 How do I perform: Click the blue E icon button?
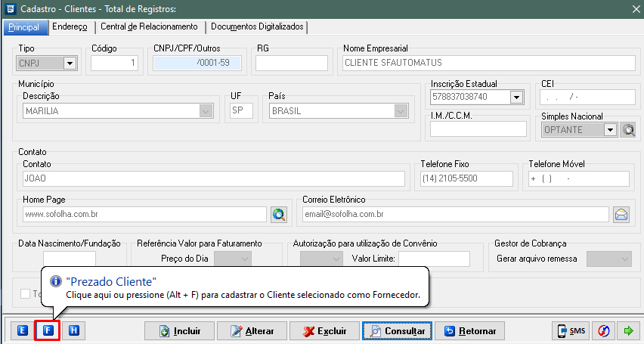tap(23, 330)
